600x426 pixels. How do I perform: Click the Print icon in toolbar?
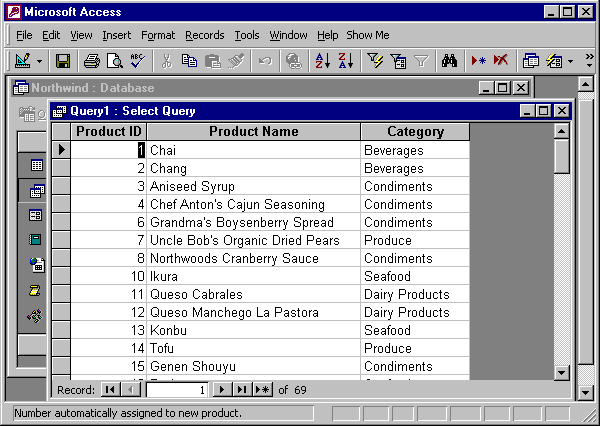92,61
